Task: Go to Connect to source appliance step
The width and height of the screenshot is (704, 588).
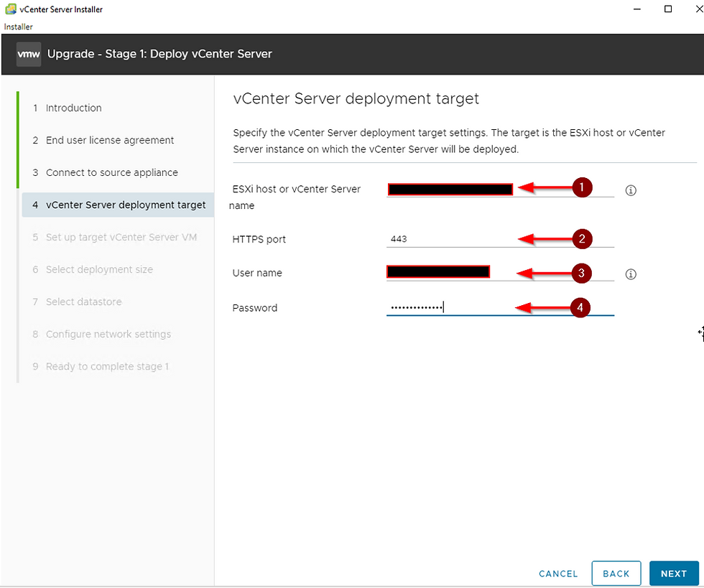Action: (x=106, y=173)
